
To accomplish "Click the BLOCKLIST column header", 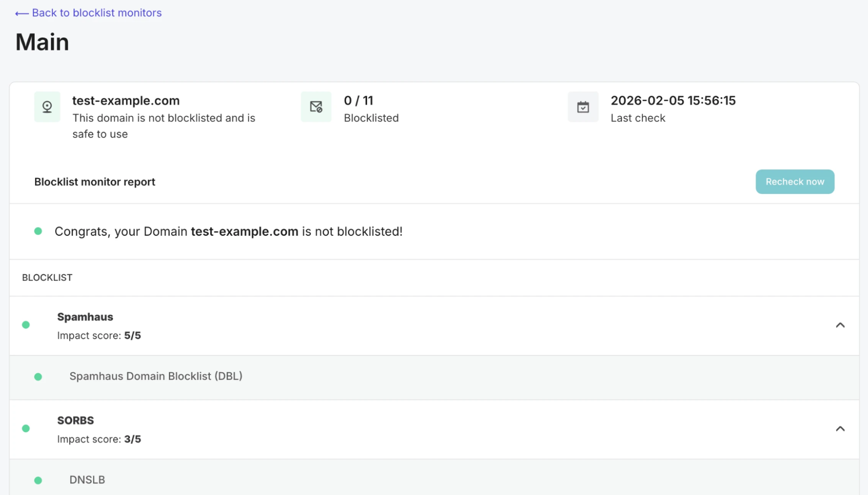I will tap(47, 278).
